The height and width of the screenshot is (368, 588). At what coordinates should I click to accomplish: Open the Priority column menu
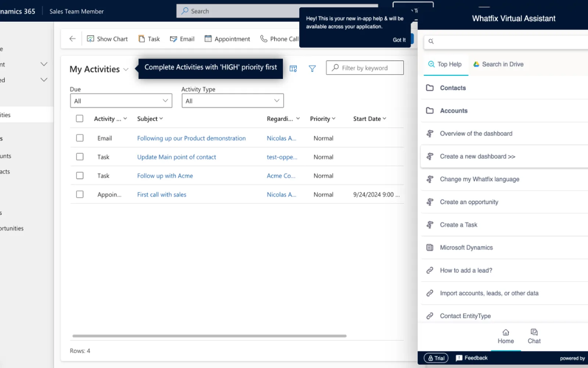click(323, 119)
